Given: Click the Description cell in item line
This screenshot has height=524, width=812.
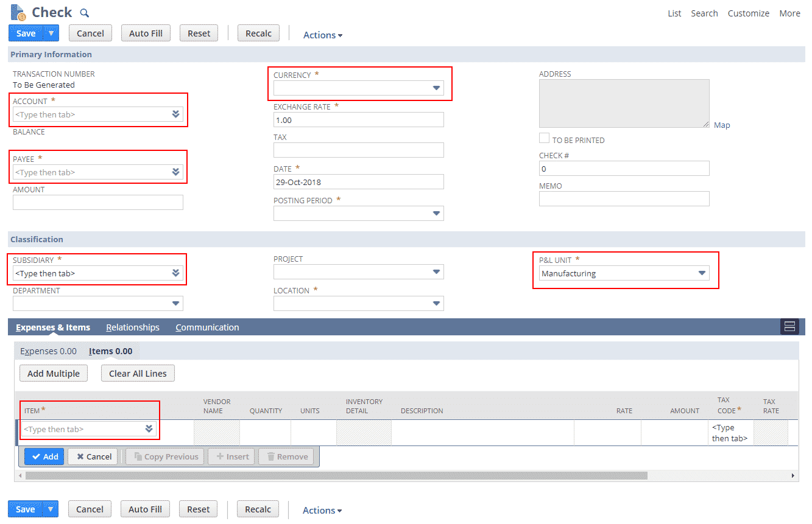Looking at the screenshot, I should [x=482, y=433].
